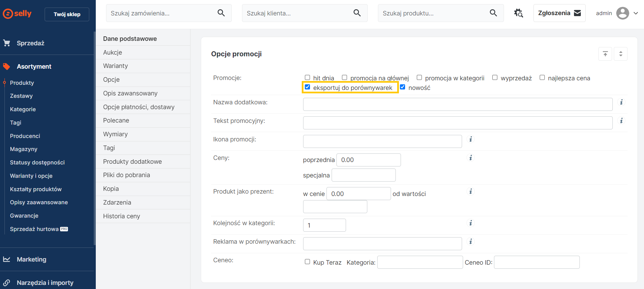
Task: Click the 'Tekst promocyjny' input field
Action: [x=458, y=123]
